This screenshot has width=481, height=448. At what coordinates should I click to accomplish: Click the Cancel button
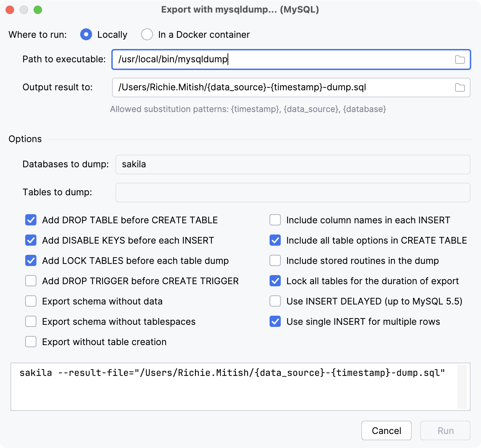click(x=386, y=430)
